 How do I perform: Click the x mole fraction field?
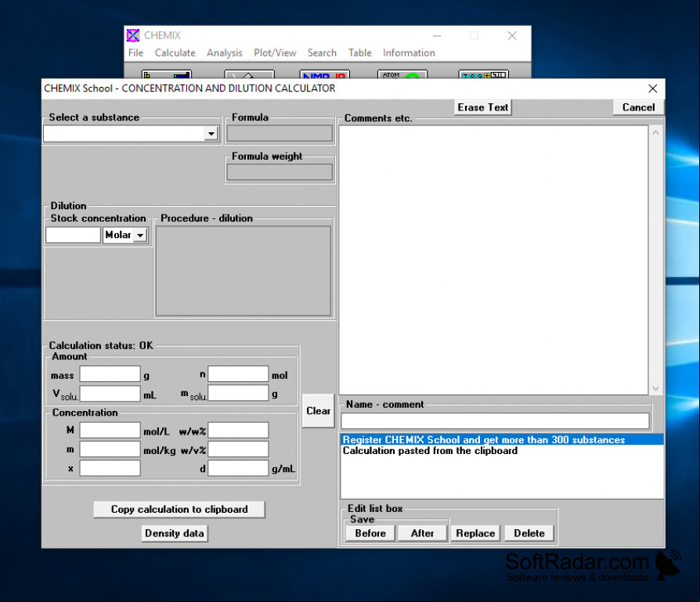pos(110,468)
